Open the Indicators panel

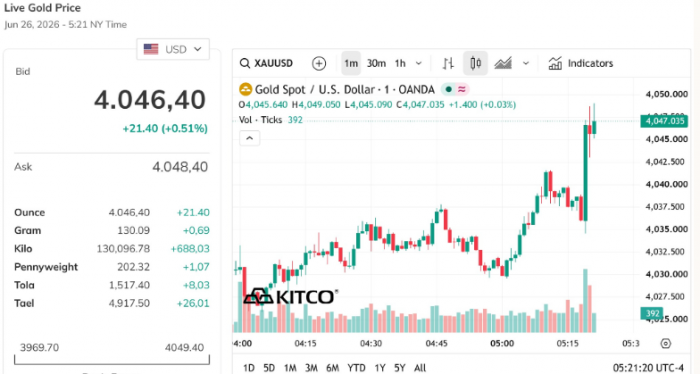click(x=581, y=63)
